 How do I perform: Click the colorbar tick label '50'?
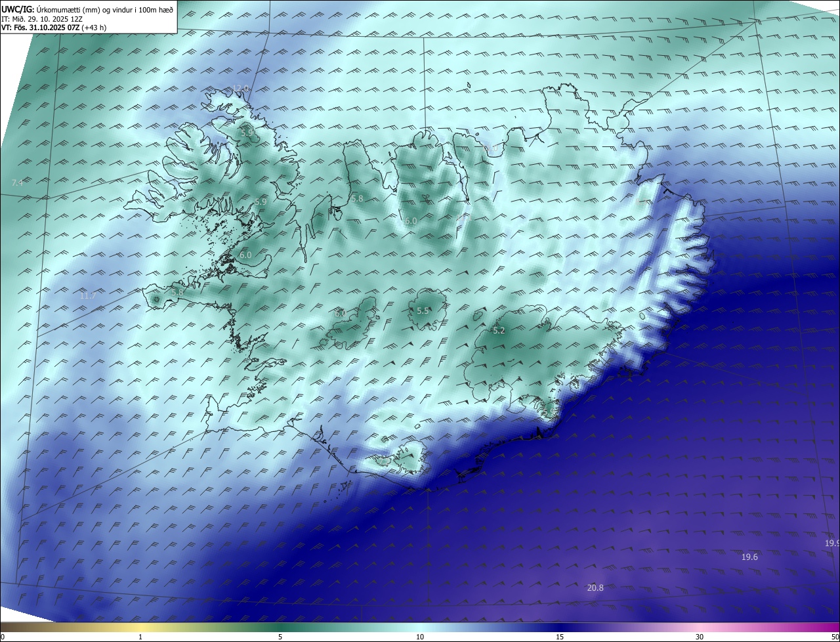tap(835, 637)
